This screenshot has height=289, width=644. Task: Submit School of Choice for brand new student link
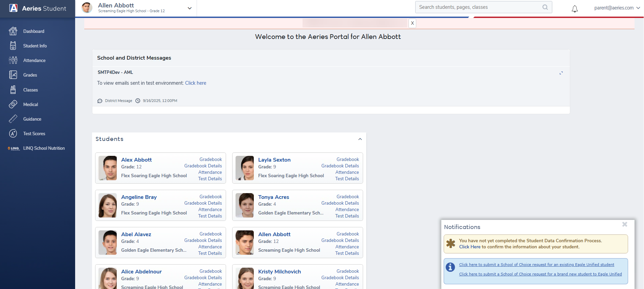540,274
